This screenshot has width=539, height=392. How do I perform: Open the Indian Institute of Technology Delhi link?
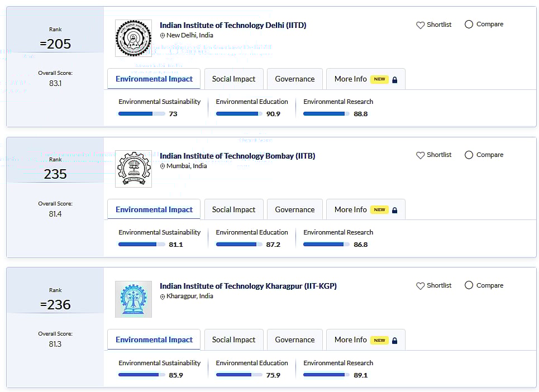point(232,25)
